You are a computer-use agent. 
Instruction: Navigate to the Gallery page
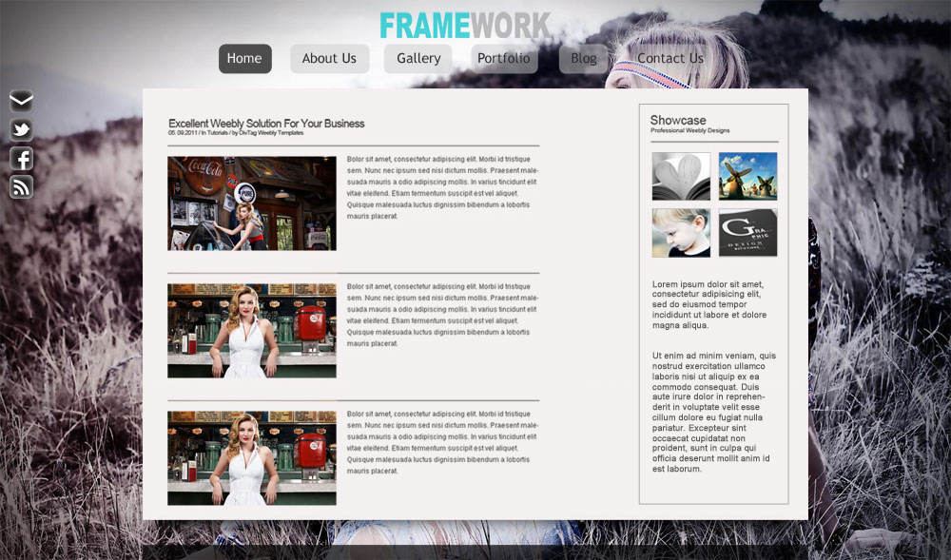417,58
